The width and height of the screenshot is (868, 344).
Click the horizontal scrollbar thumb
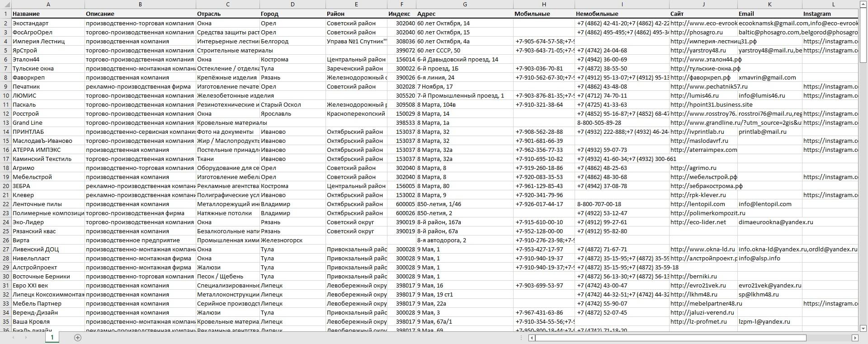[x=671, y=338]
